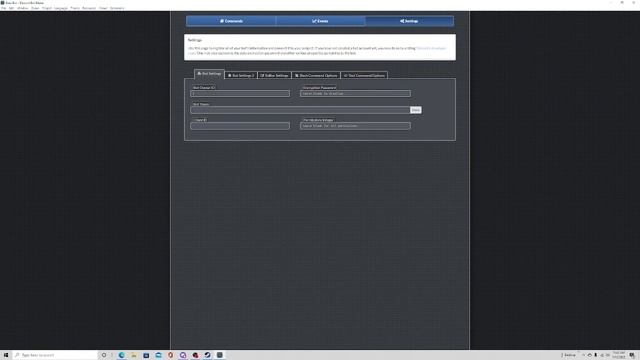The width and height of the screenshot is (640, 360).
Task: Focus the Encryption Password field
Action: point(355,93)
